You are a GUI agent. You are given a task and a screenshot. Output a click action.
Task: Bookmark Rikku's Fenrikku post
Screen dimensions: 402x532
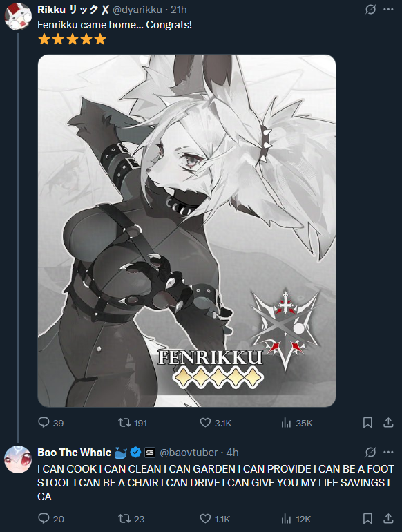367,423
